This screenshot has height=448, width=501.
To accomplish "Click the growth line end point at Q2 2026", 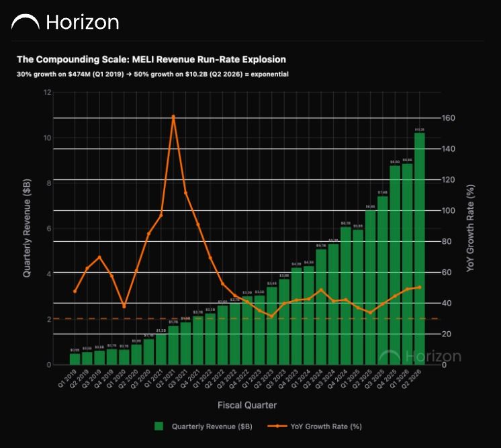I will (420, 287).
